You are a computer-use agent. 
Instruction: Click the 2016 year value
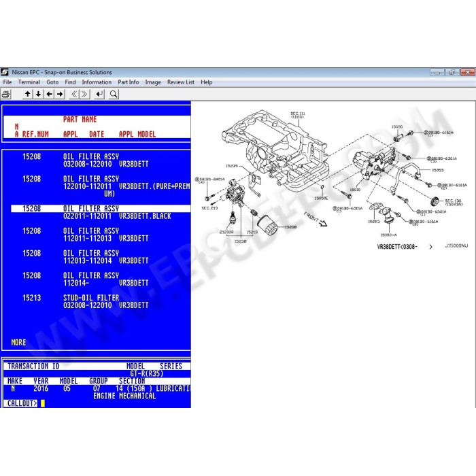(x=41, y=388)
